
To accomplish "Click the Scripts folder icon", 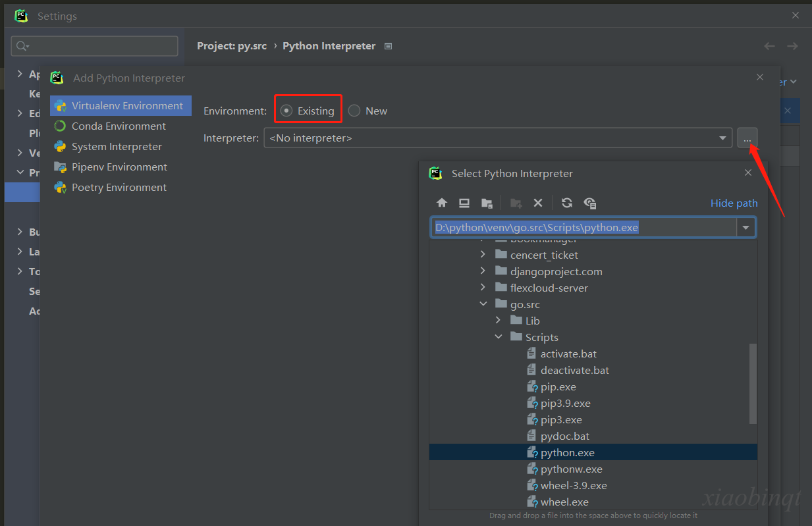I will [x=516, y=337].
